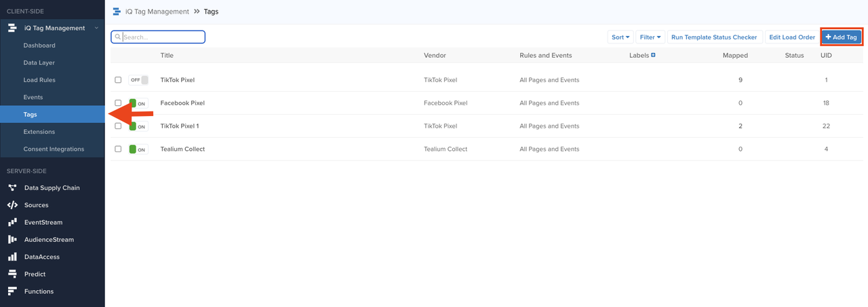Collapse the iQ Tag Management menu

(96, 29)
